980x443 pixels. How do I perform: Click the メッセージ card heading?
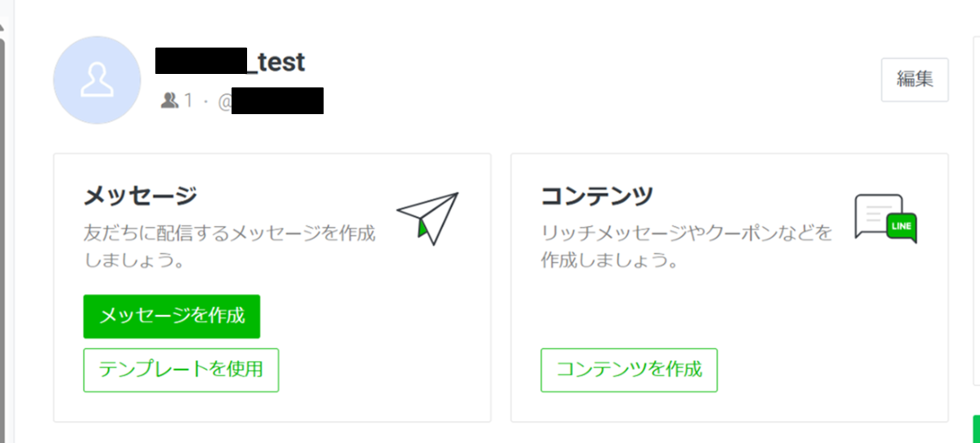click(141, 196)
